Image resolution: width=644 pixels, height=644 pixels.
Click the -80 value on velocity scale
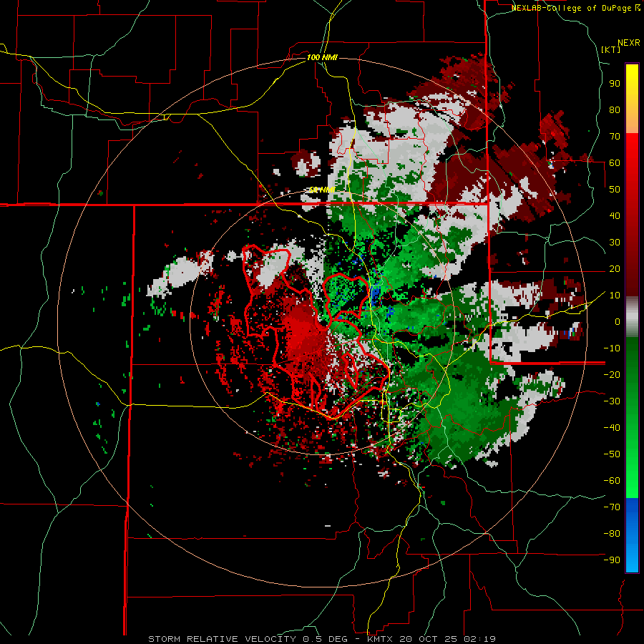(612, 534)
